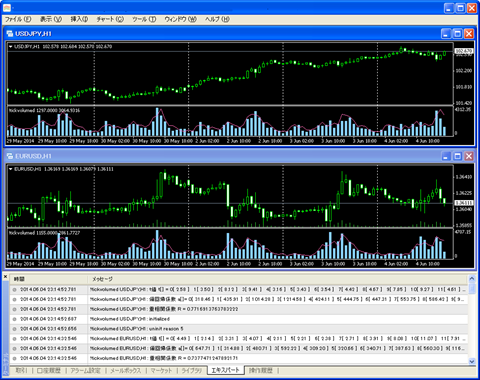
Task: Switch to the エキスパート tab
Action: 226,370
